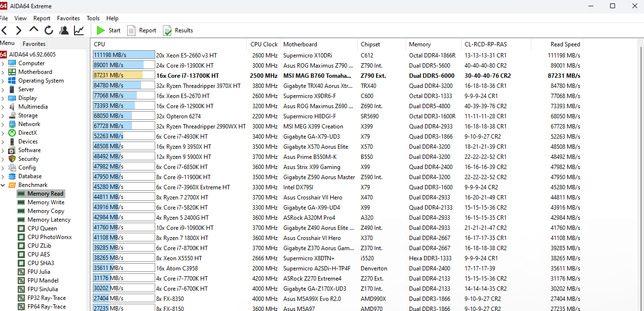This screenshot has height=311, width=644.
Task: Click the Results toolbar button
Action: pos(178,30)
